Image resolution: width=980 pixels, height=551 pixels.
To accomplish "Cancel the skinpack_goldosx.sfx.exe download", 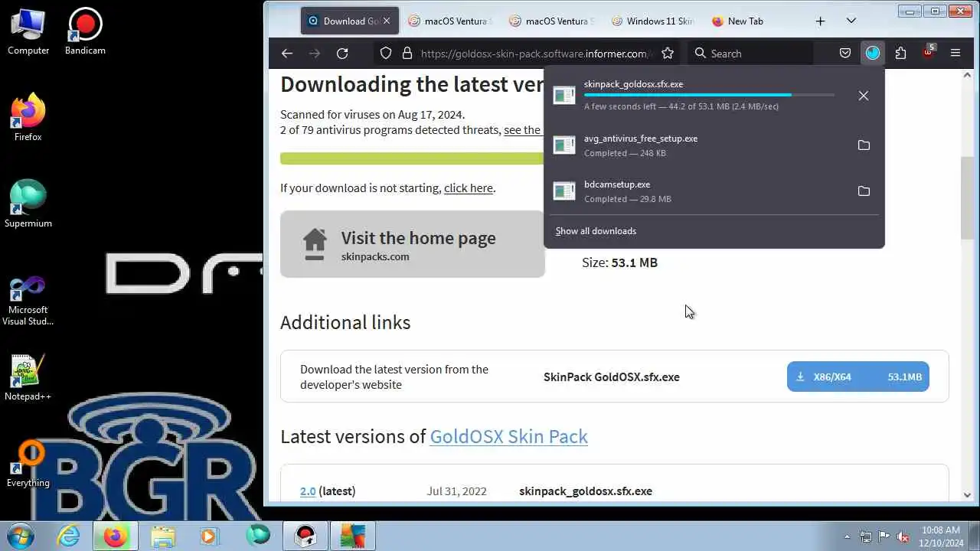I will tap(864, 96).
